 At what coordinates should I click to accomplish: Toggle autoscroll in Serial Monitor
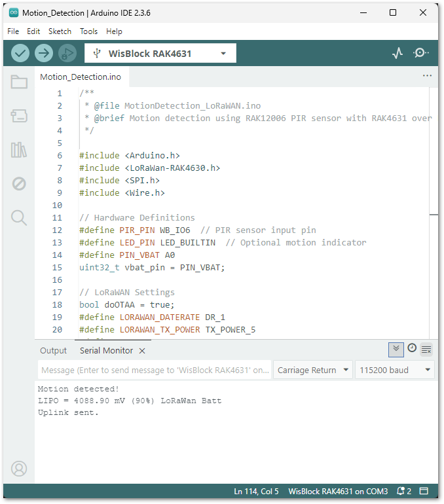396,350
